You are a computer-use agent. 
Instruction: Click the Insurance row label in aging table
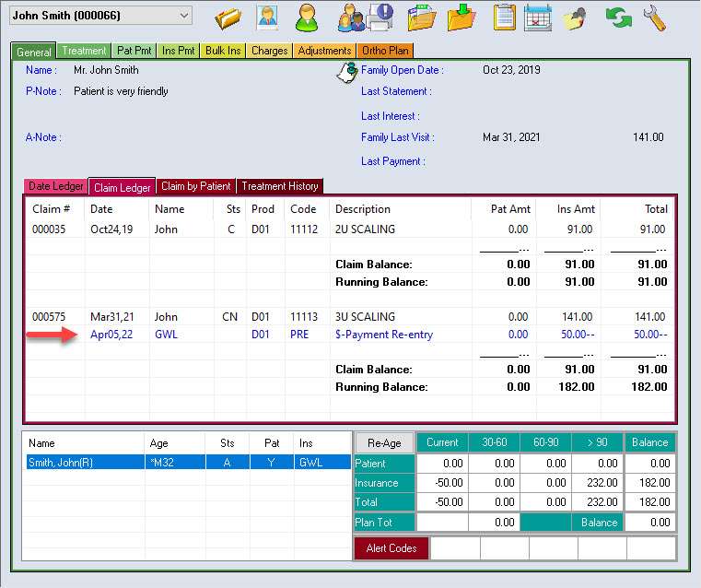(x=384, y=483)
